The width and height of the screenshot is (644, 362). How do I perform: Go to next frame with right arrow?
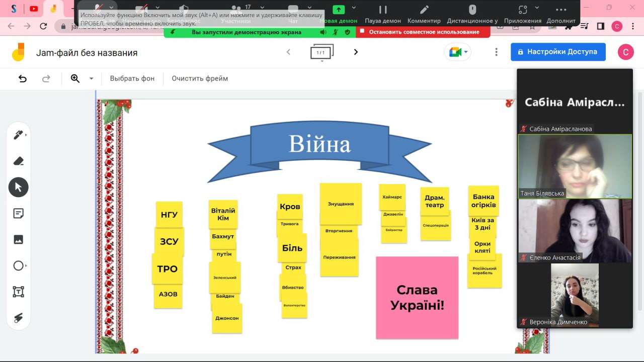click(x=356, y=52)
